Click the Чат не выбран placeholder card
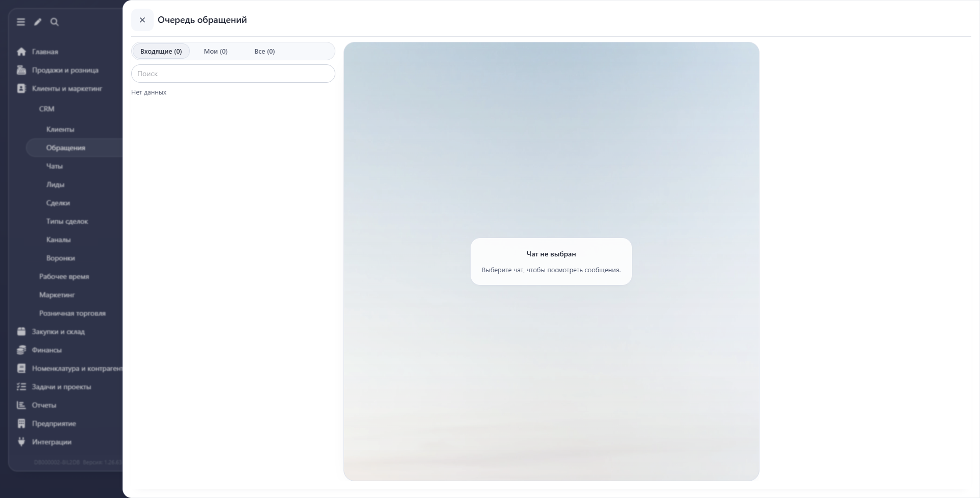Viewport: 980px width, 498px height. click(x=551, y=262)
